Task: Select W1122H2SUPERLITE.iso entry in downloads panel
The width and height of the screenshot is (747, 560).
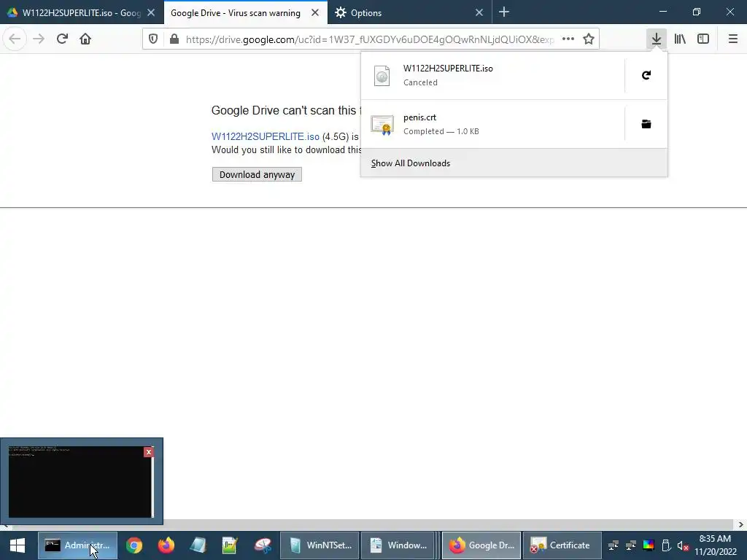Action: click(x=493, y=75)
